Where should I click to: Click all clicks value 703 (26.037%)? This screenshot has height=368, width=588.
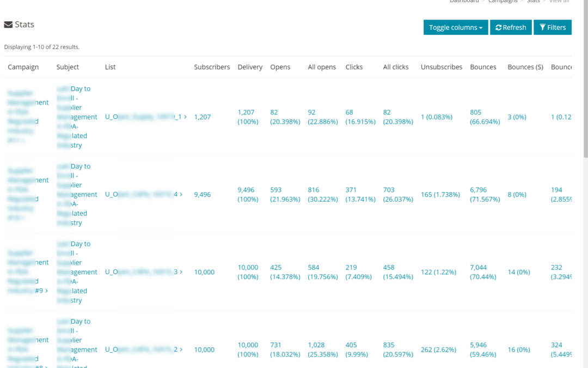398,195
